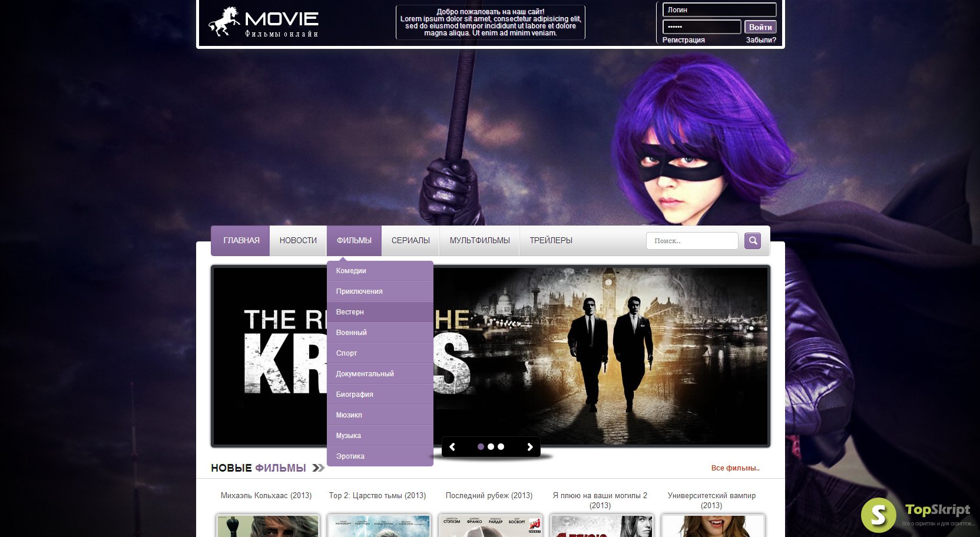Pick Документальный in the genre list

[x=380, y=374]
